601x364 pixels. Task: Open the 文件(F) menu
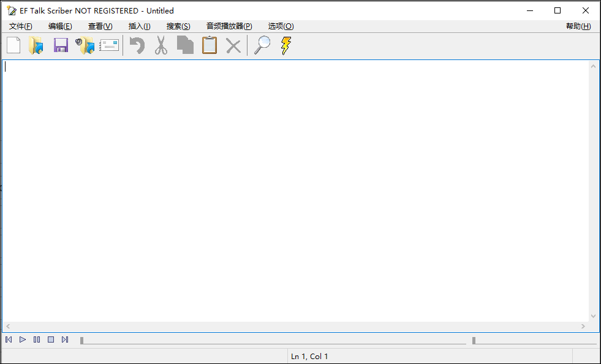coord(21,26)
